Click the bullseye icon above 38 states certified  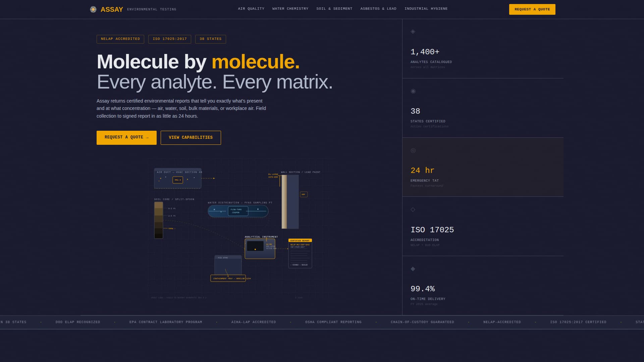click(x=413, y=91)
